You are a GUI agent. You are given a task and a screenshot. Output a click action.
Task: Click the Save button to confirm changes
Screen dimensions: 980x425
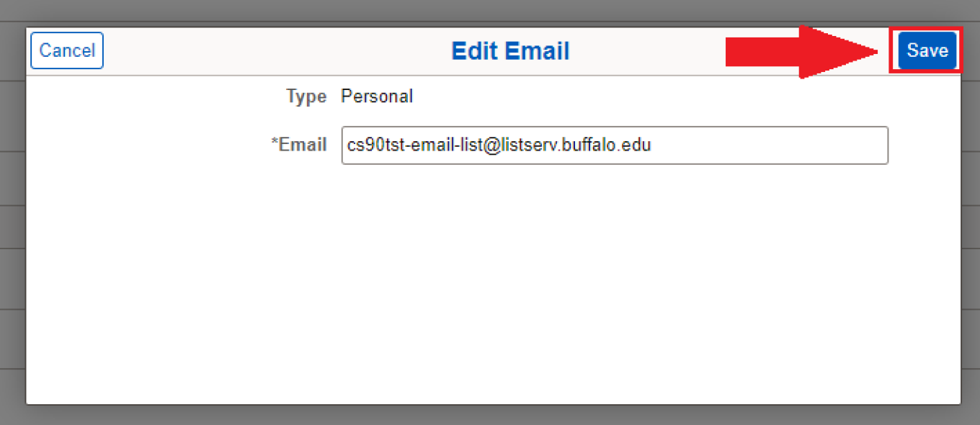tap(927, 50)
